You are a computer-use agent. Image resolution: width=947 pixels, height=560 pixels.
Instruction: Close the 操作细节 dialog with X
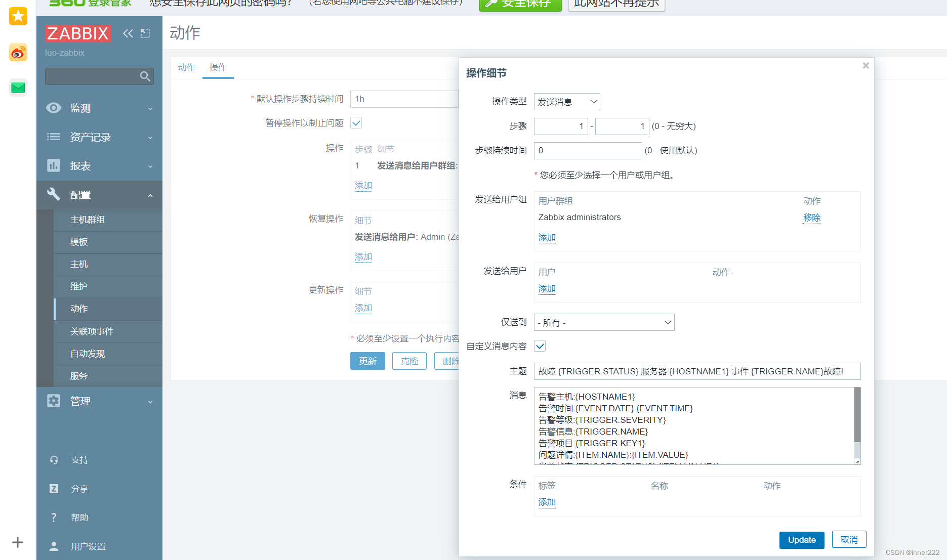[866, 66]
